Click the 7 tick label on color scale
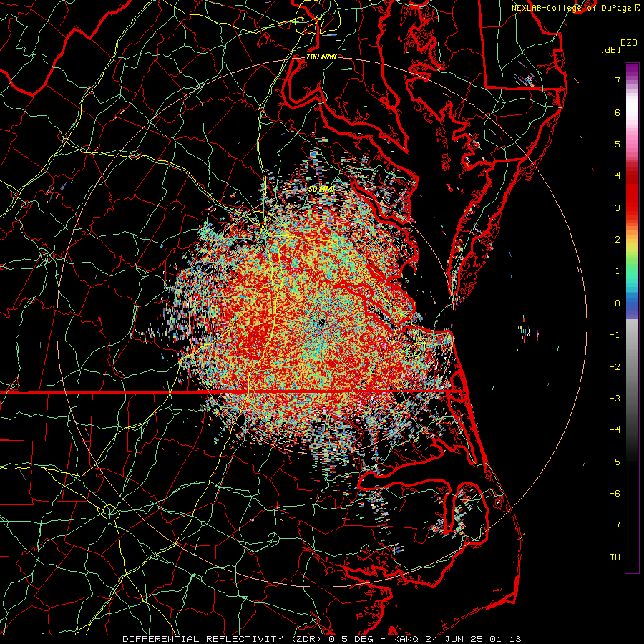The width and height of the screenshot is (644, 644). click(x=618, y=80)
